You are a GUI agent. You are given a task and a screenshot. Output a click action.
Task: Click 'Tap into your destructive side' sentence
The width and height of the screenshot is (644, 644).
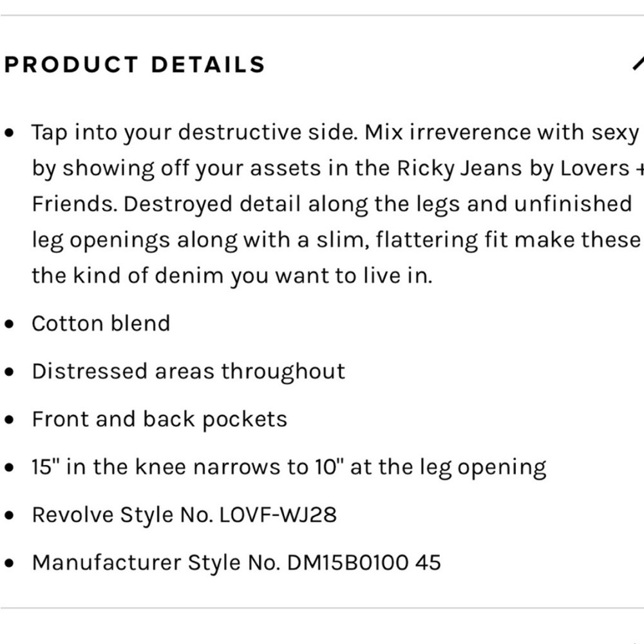click(194, 133)
